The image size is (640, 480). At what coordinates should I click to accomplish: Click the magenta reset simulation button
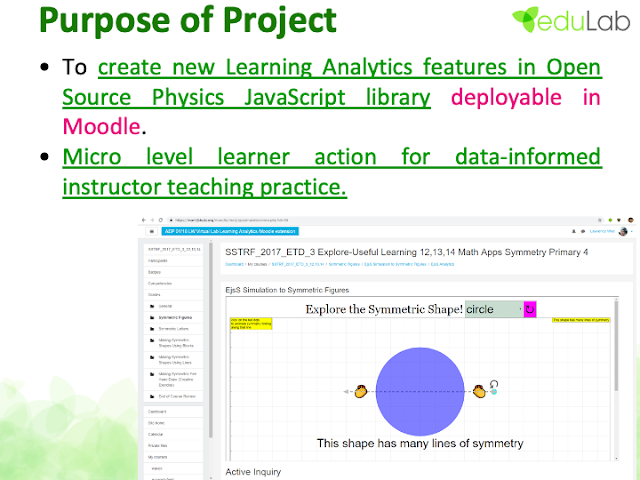click(x=530, y=309)
